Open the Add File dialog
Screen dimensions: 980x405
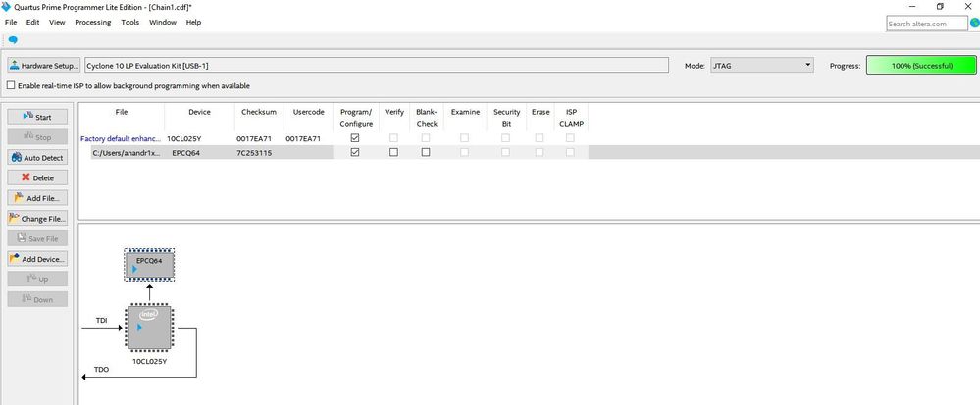pyautogui.click(x=37, y=198)
